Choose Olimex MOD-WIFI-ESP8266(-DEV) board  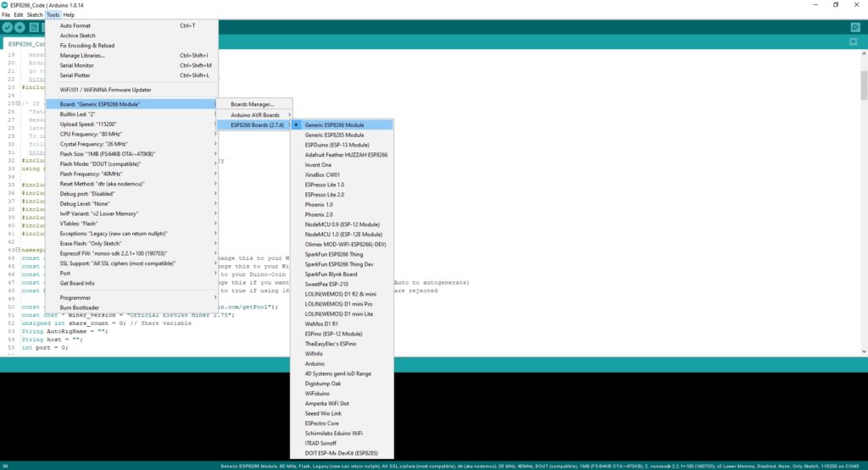[x=342, y=245]
